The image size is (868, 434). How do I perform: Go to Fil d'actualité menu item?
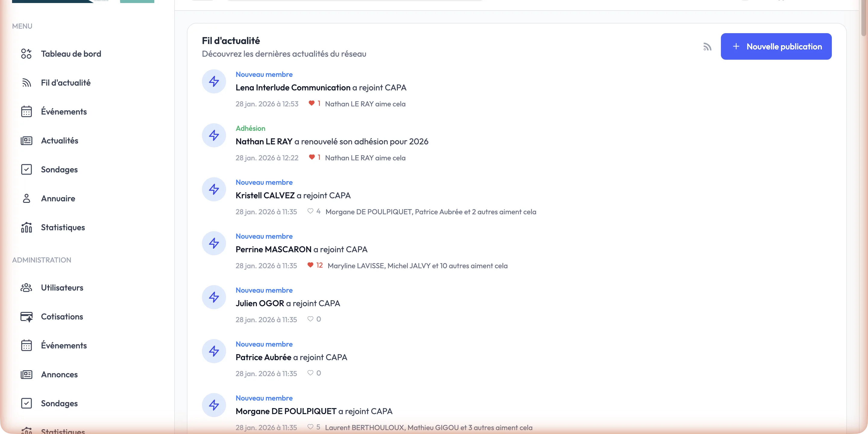click(65, 83)
